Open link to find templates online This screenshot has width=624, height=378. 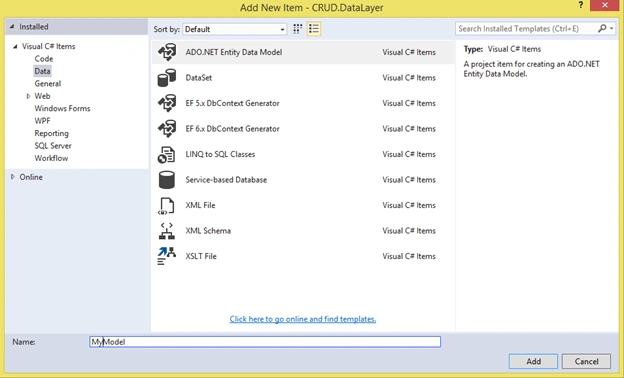(303, 319)
